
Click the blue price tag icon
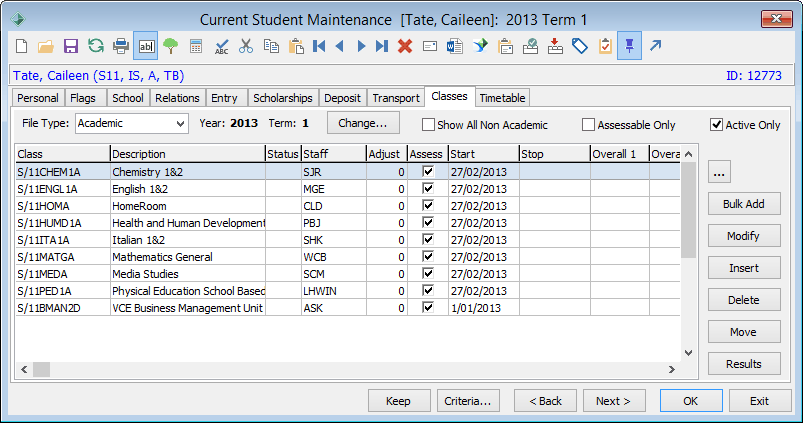580,46
